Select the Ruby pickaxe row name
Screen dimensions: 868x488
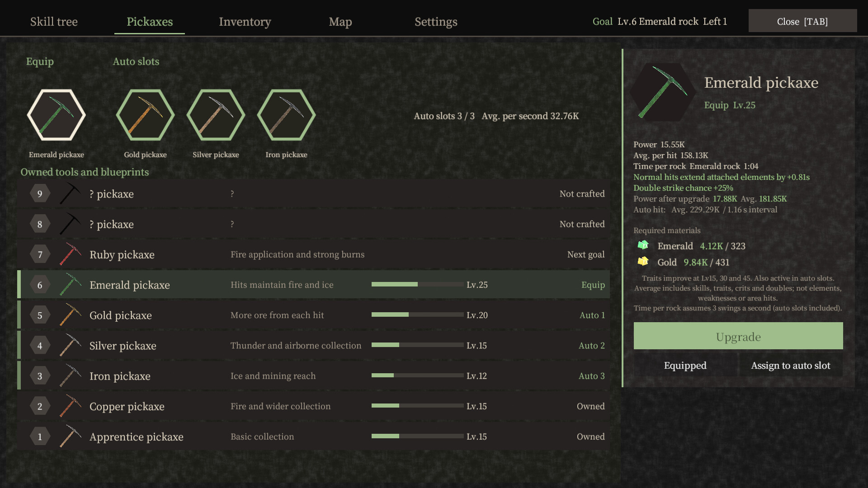point(122,255)
